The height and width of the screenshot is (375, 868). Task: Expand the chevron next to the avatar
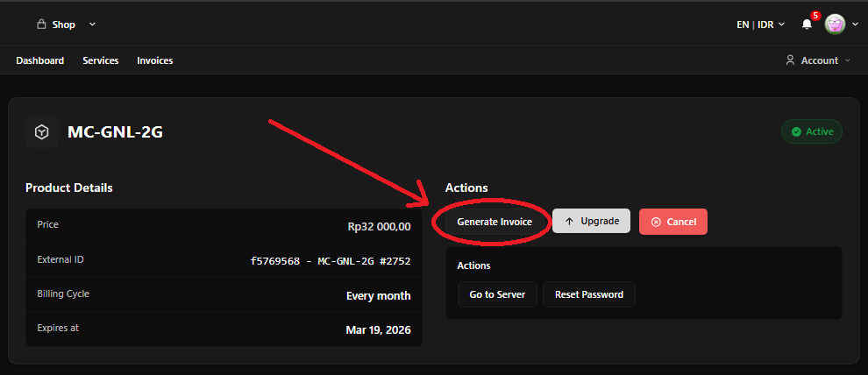(x=855, y=25)
